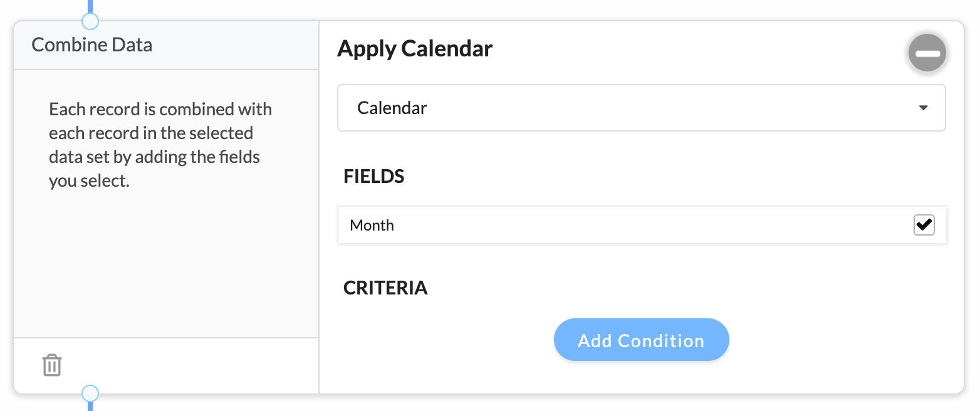Open the Calendar data set dropdown
980x411 pixels.
(642, 108)
